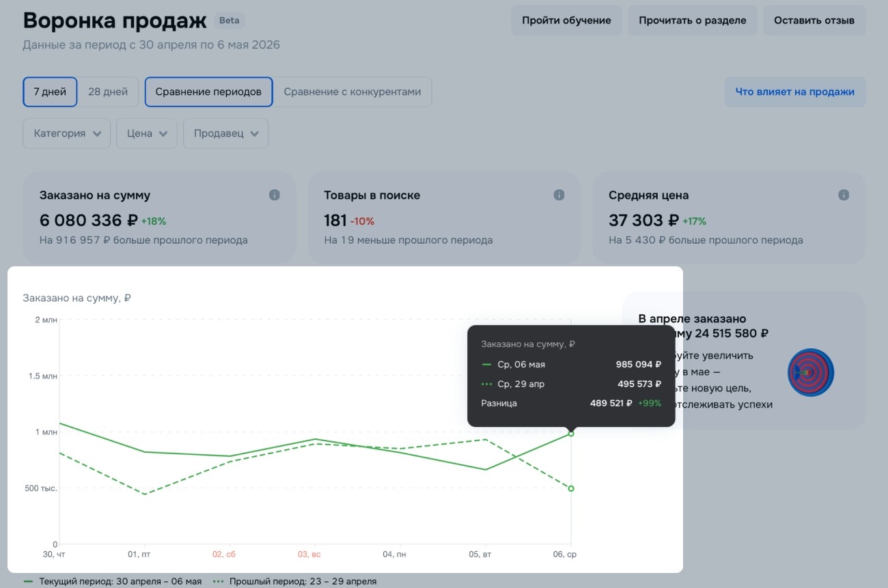Click the 06 мая data point on chart
Image resolution: width=888 pixels, height=588 pixels.
(571, 434)
